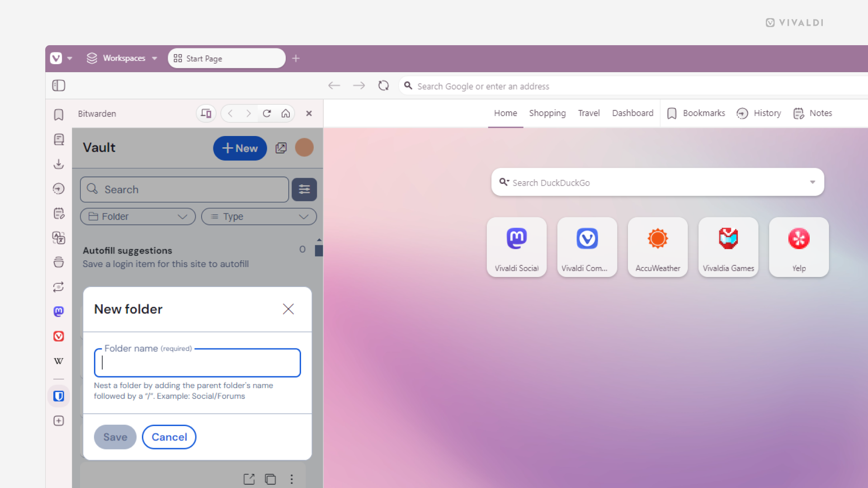
Task: Switch to the Shopping start page tab
Action: (x=547, y=113)
